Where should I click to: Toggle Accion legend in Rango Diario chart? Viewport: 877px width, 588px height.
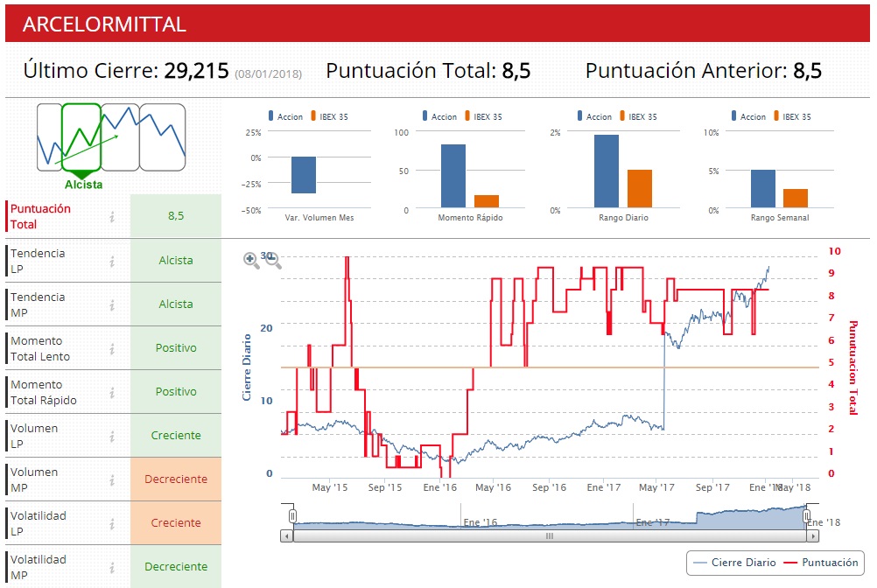(x=594, y=116)
